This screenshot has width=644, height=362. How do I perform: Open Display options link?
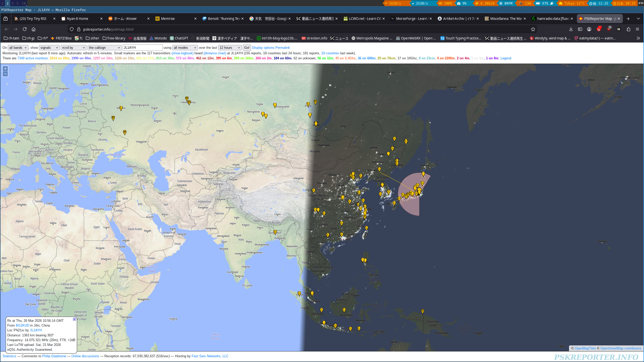point(263,48)
